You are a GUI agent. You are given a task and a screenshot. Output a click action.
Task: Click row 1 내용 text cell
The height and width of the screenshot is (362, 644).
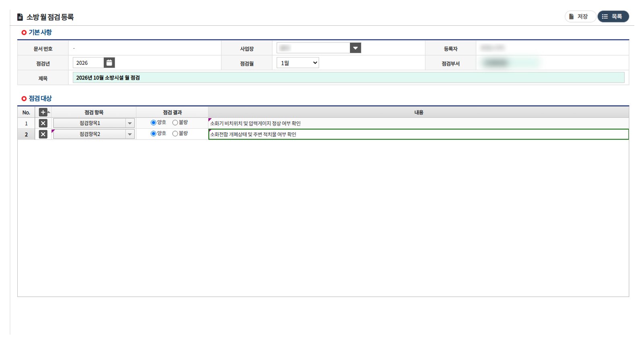pos(419,123)
